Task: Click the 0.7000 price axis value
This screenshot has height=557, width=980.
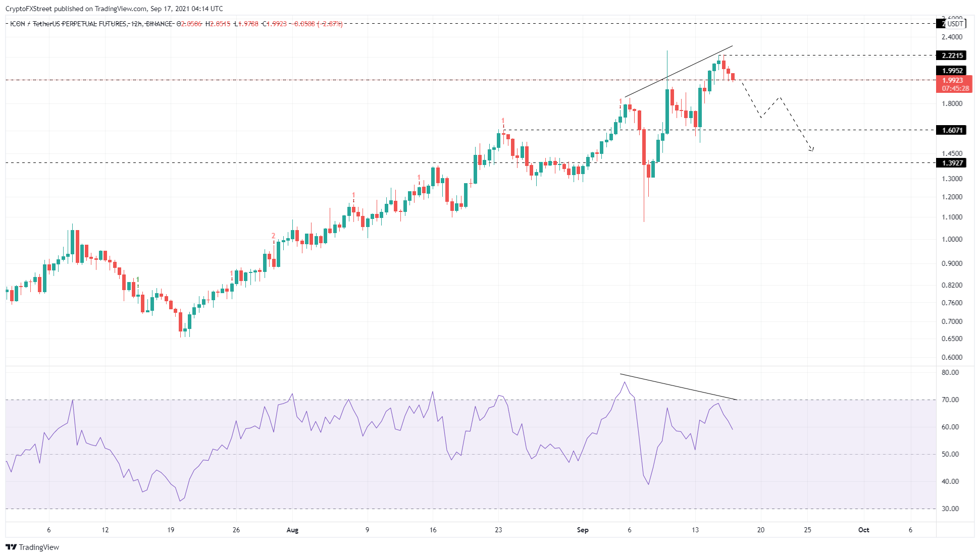Action: coord(952,321)
